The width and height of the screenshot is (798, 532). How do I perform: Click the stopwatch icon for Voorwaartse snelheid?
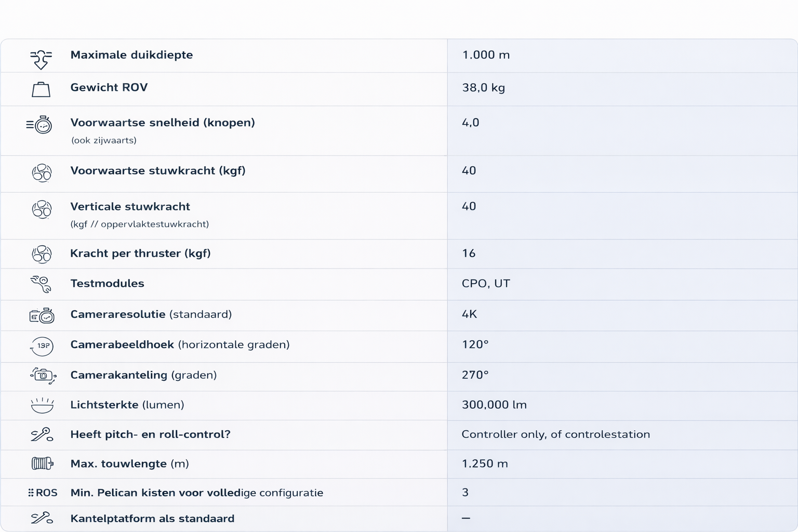[x=40, y=125]
